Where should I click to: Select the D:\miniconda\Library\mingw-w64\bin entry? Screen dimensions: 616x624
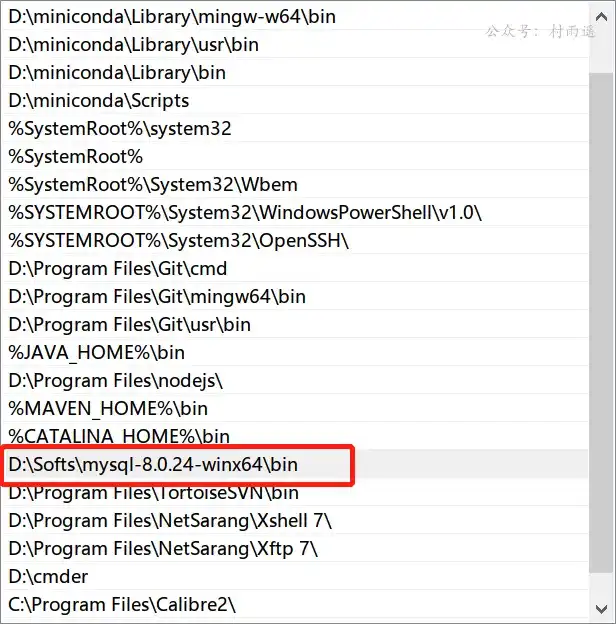[x=296, y=16]
